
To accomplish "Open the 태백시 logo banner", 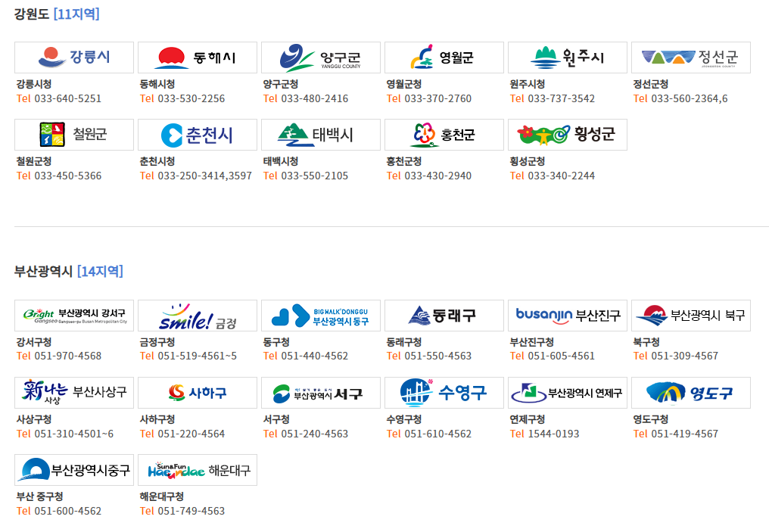I will tap(321, 135).
